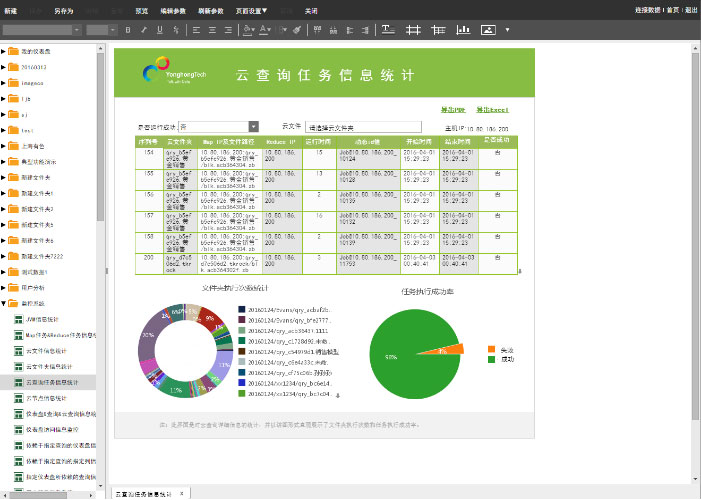701x500 pixels.
Task: Click the 导出Excel link
Action: pyautogui.click(x=492, y=110)
